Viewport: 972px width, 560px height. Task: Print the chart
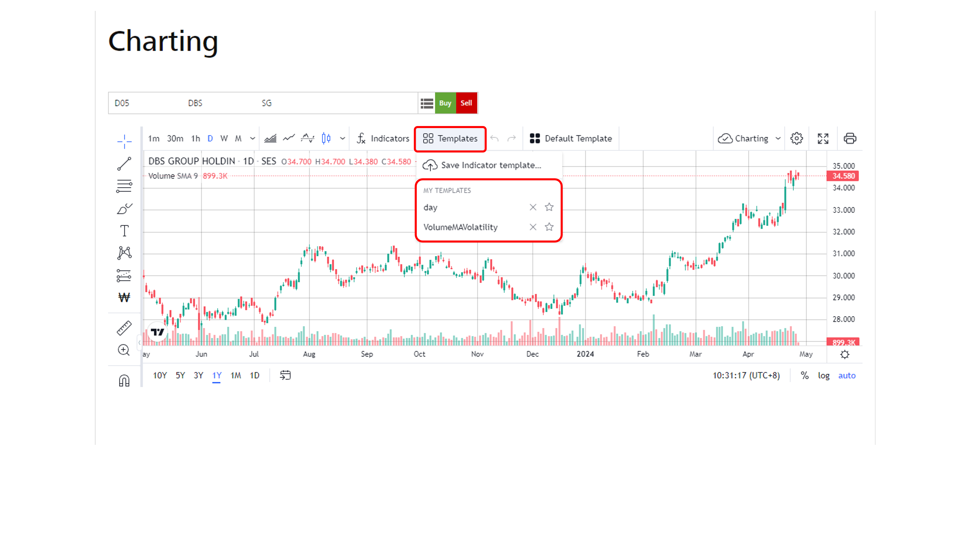pyautogui.click(x=850, y=138)
